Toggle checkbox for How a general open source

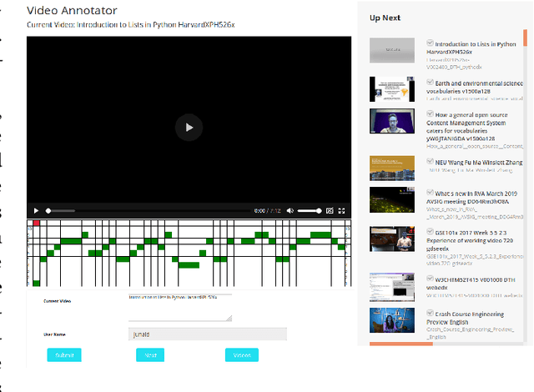431,113
